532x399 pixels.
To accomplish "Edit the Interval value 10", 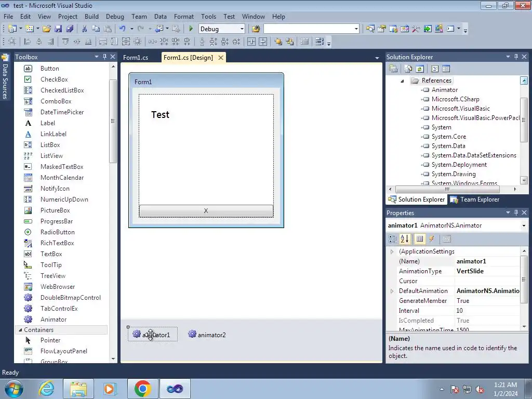I will pyautogui.click(x=487, y=311).
